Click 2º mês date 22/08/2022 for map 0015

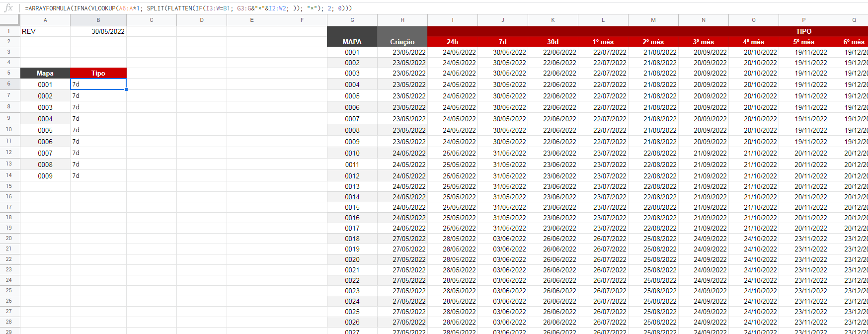653,207
